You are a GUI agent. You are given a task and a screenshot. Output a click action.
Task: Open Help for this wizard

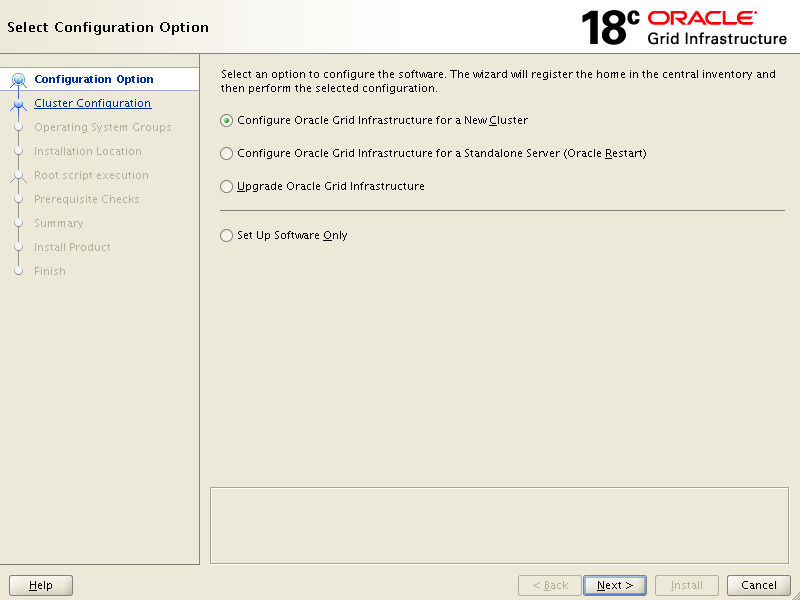(x=41, y=585)
